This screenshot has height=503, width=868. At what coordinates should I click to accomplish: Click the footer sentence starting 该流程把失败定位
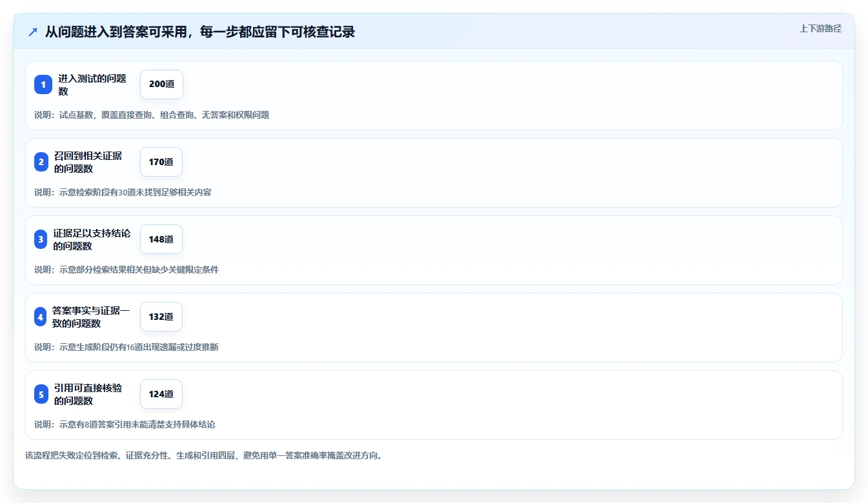204,455
